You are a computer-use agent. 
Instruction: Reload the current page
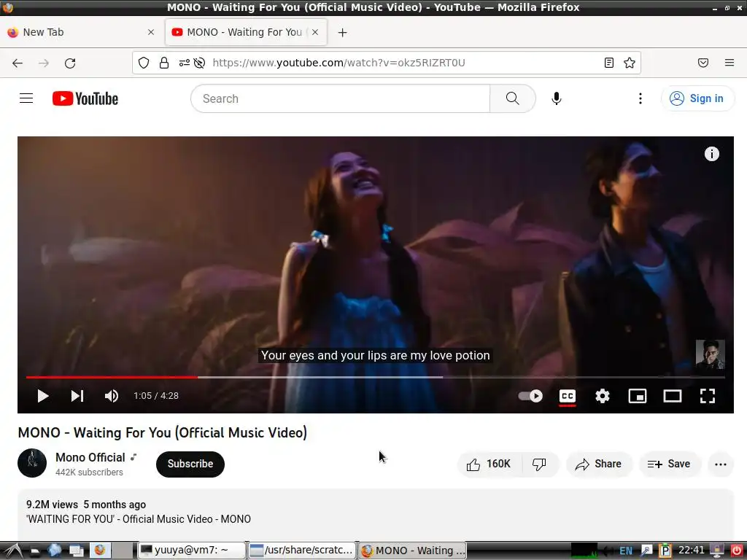(70, 63)
